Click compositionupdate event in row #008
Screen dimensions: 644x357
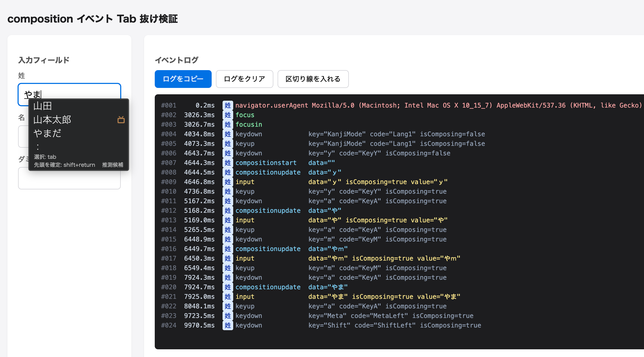[x=268, y=172]
